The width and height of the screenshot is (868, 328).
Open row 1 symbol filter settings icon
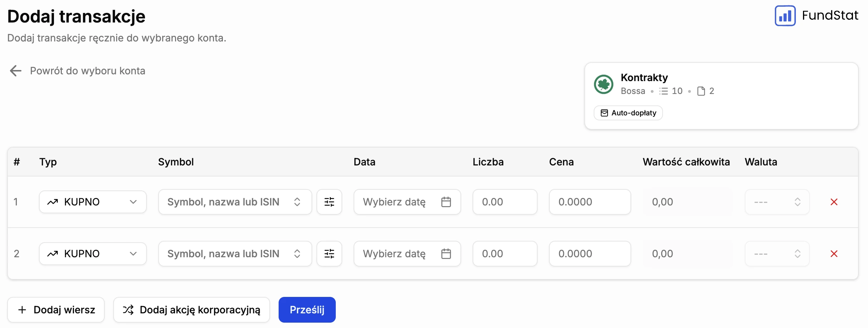(329, 202)
